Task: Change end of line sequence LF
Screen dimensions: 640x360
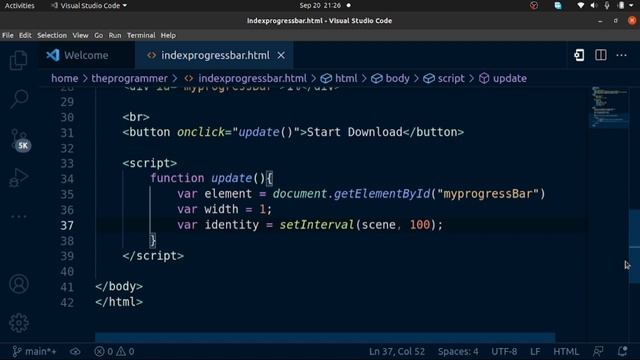Action: [535, 351]
